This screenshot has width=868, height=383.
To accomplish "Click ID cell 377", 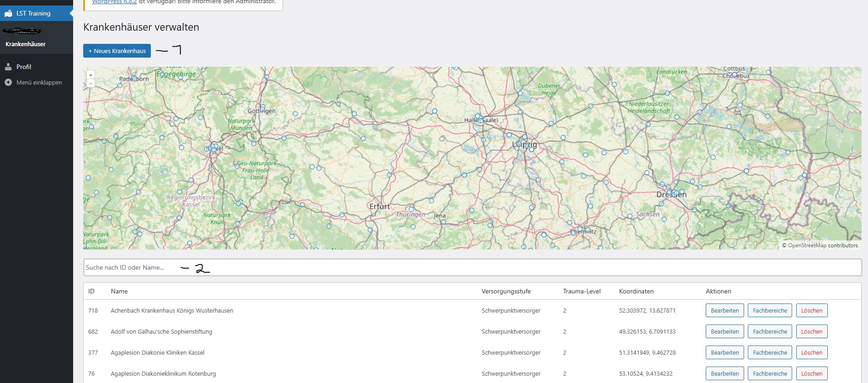I will 93,352.
